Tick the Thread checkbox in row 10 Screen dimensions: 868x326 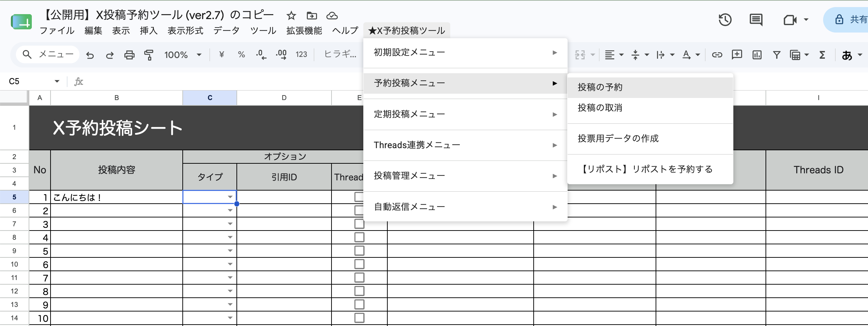coord(359,264)
